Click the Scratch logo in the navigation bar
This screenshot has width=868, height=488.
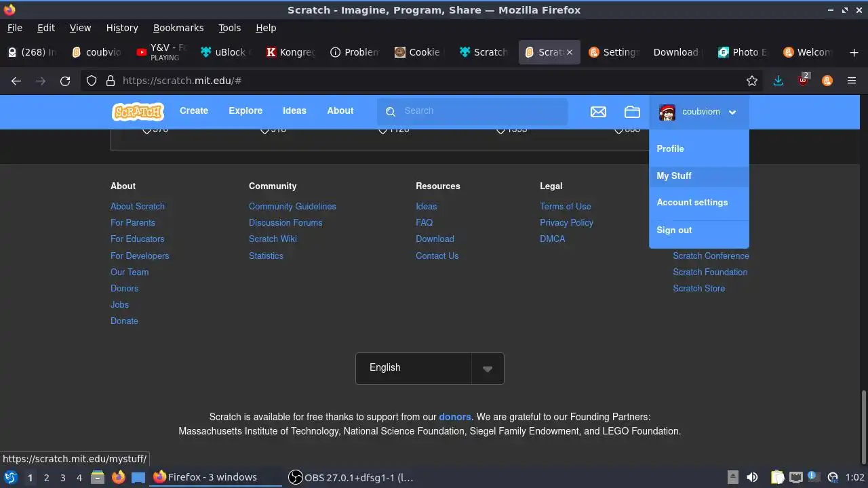pos(138,111)
